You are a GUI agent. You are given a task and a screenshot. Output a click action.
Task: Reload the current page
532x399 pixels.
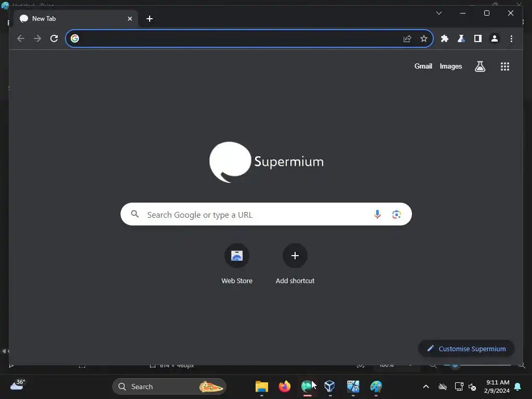[54, 38]
